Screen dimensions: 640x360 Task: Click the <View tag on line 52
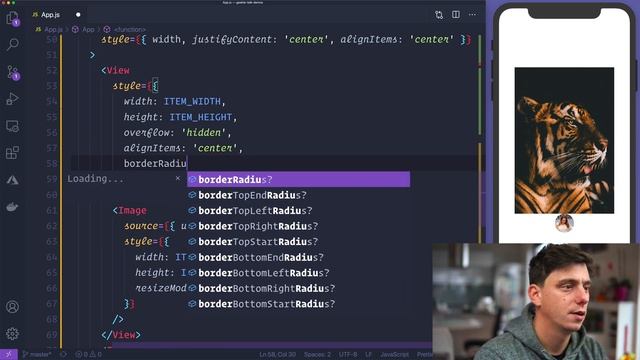coord(116,70)
